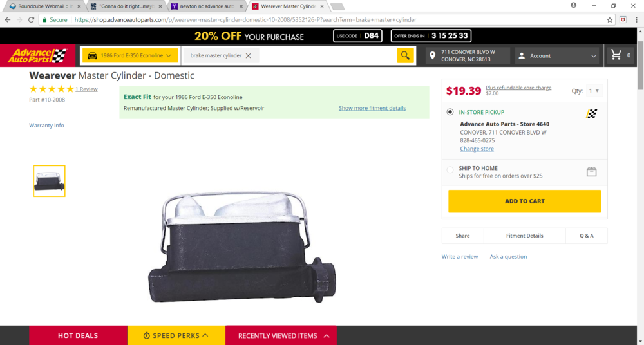Select the Ship to Home radio option
This screenshot has height=345, width=644.
[450, 170]
